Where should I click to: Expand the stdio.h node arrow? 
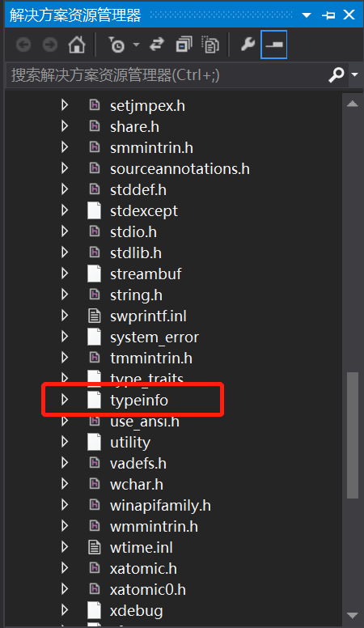[65, 231]
